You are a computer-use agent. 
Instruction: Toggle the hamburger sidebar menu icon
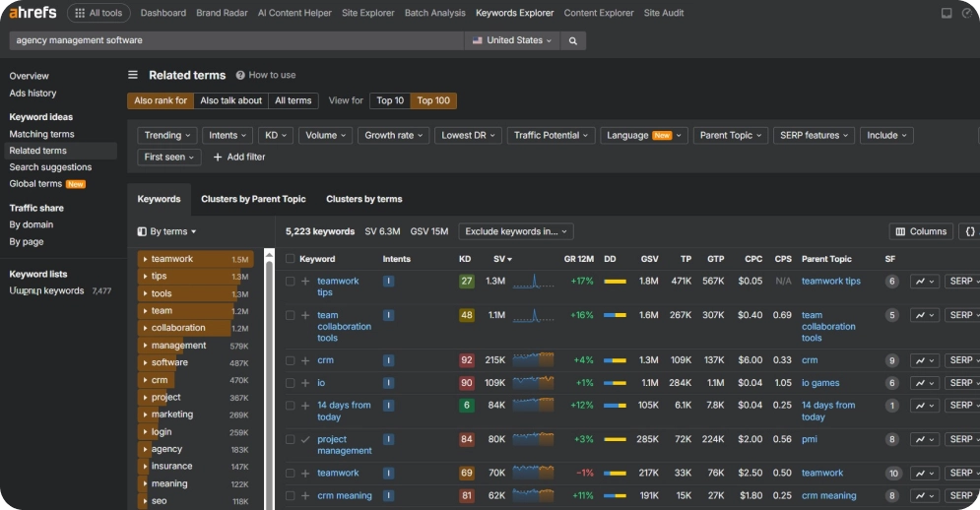(133, 75)
